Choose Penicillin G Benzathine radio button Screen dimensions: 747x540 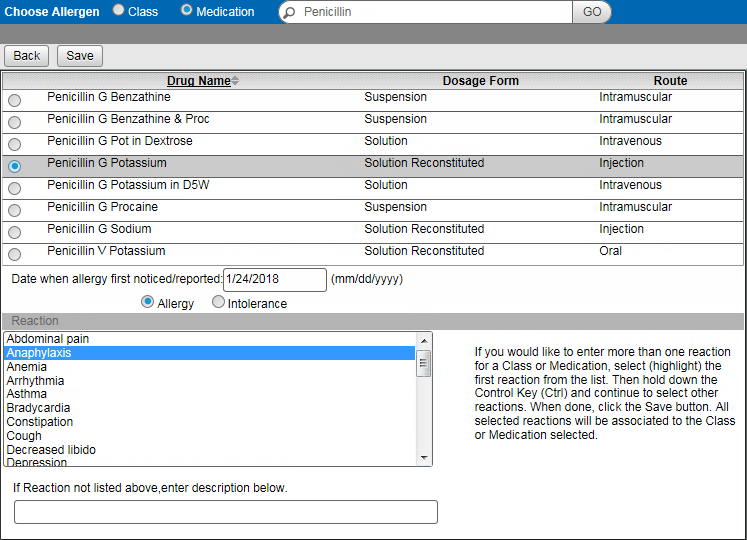14,100
